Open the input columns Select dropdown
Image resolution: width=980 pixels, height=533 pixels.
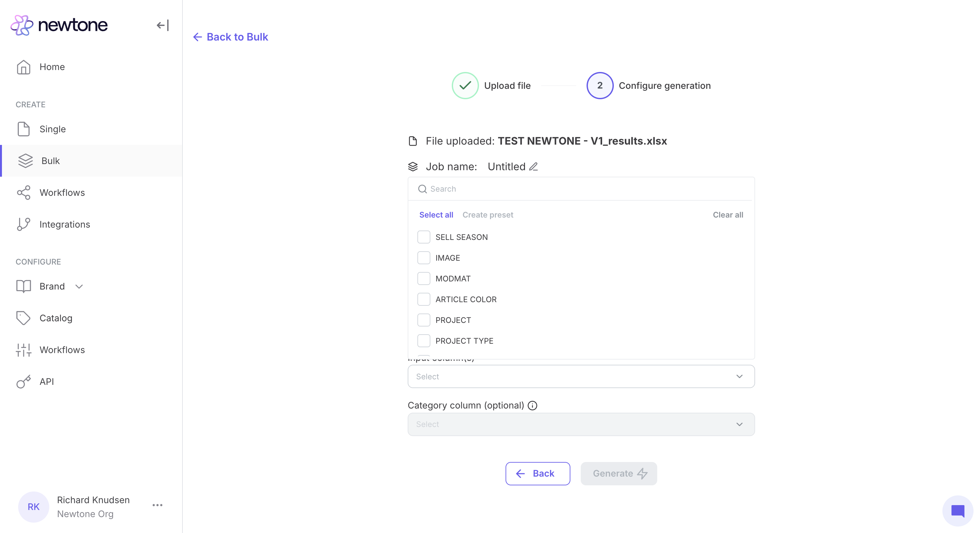[x=581, y=376]
